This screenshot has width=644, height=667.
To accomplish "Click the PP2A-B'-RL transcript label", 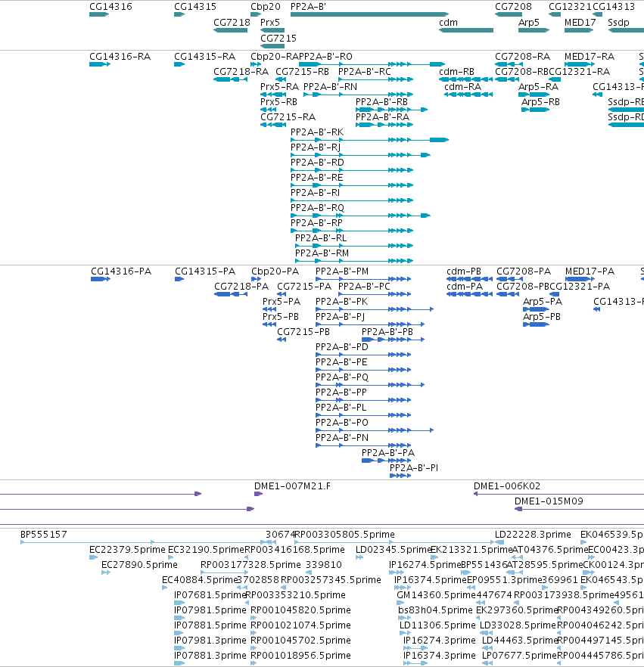I will [x=321, y=238].
